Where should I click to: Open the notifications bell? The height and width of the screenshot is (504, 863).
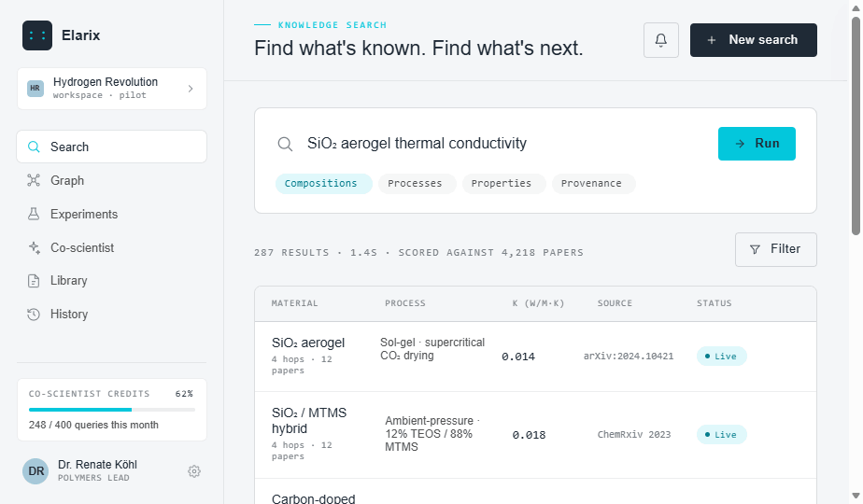point(661,40)
